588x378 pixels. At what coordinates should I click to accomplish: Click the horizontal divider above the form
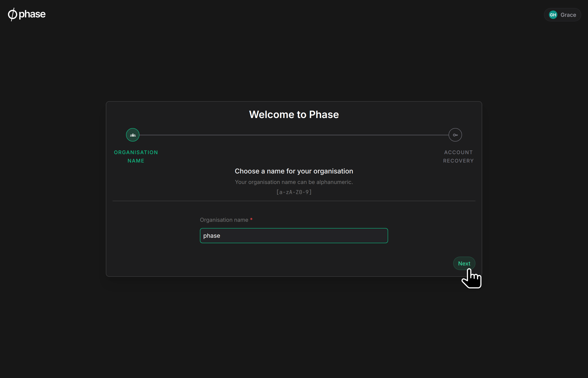294,201
